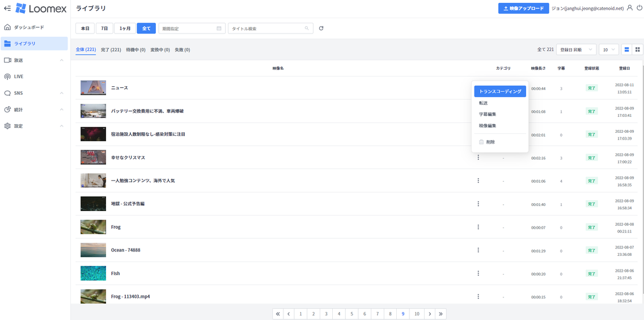Open the 登録日 昇順 sort dropdown
Viewport: 644px width, 320px height.
[576, 50]
